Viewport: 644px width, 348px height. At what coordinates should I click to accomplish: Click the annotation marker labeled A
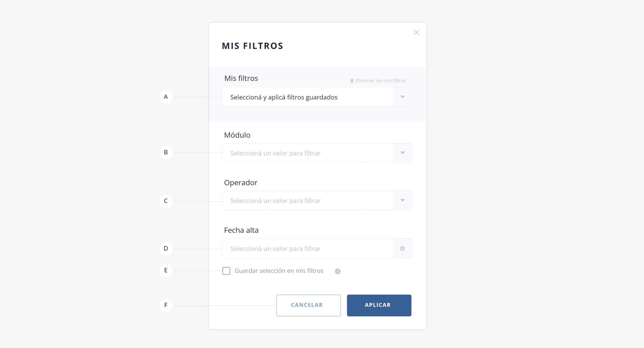(x=166, y=97)
